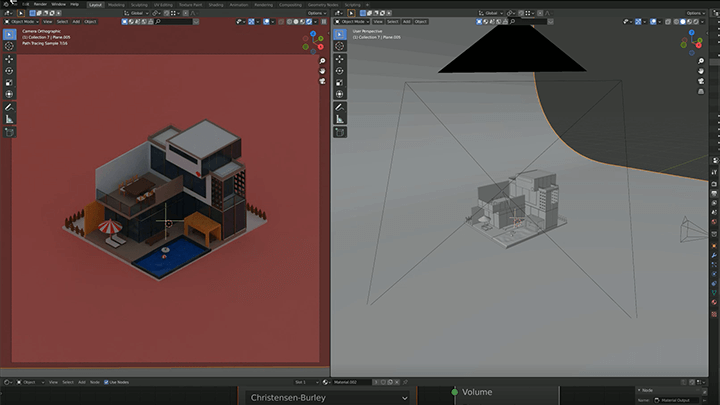720x405 pixels.
Task: Open Slot 1 material slot dropdown
Action: [x=306, y=382]
